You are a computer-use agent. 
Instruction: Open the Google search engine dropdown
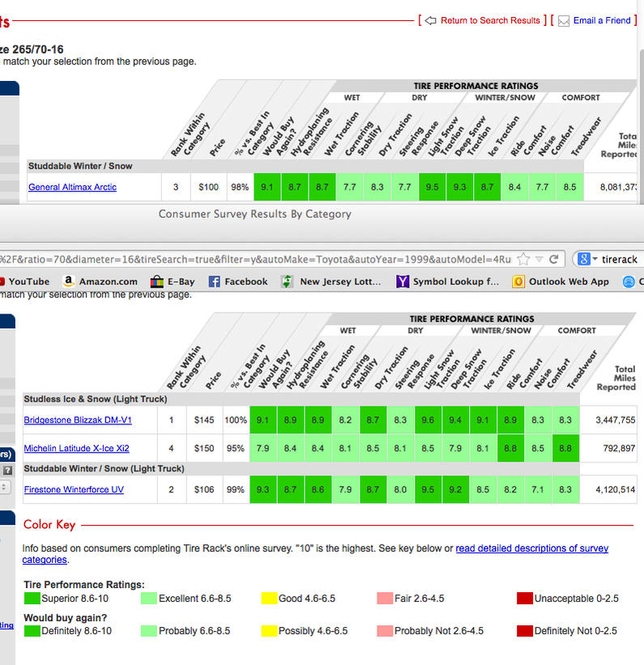587,258
